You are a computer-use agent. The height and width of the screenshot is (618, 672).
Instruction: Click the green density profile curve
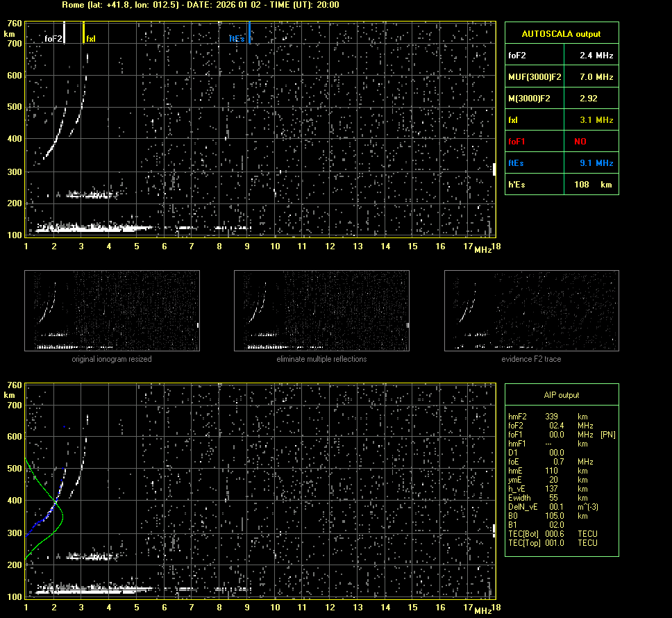[x=61, y=514]
